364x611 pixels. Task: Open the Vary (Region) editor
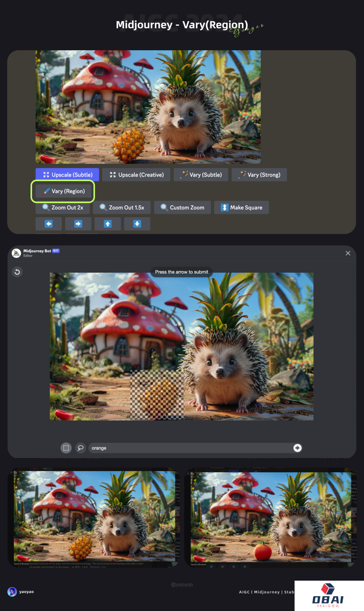tap(63, 191)
